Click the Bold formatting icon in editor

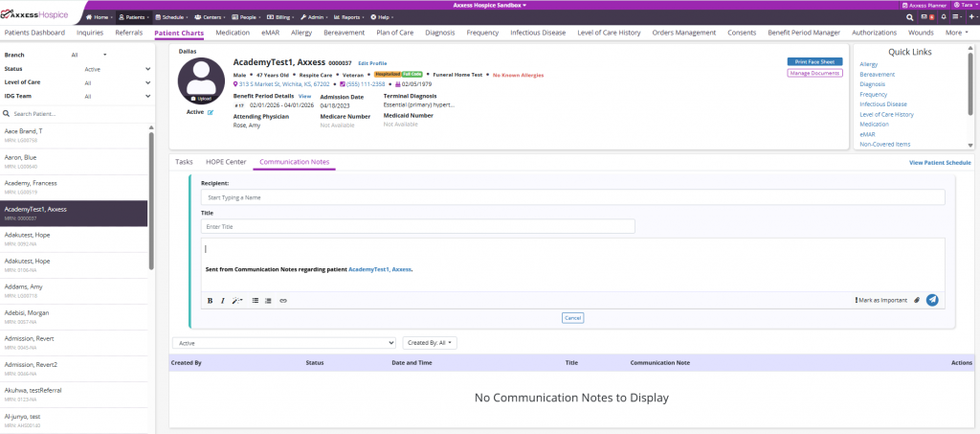click(210, 300)
